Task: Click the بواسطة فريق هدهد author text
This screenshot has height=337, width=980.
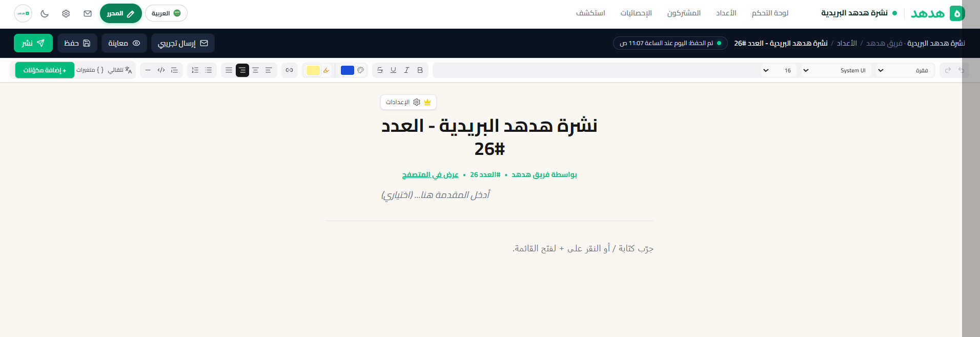Action: click(x=544, y=175)
